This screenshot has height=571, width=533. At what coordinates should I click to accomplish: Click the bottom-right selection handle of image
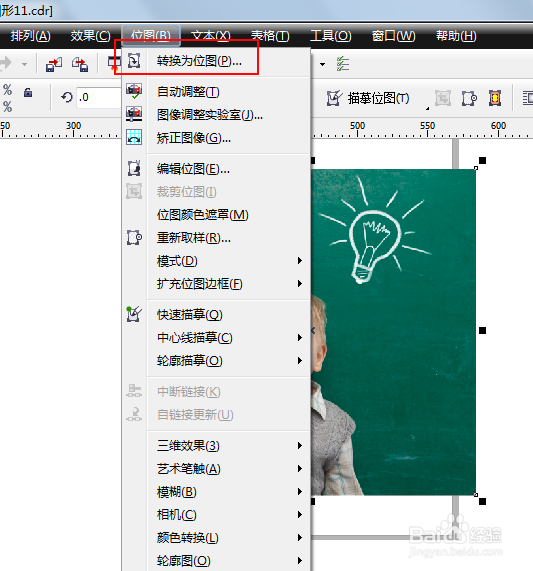tap(482, 501)
